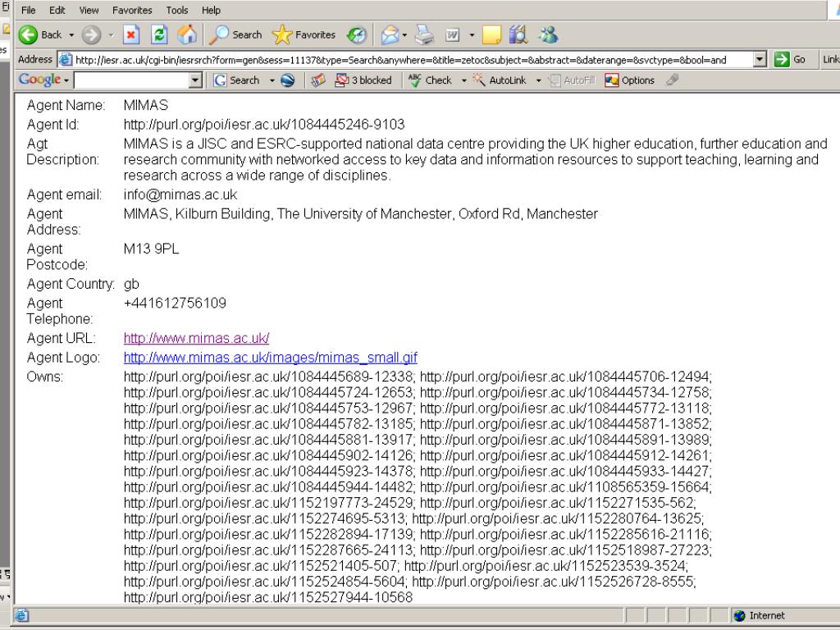Click the Google toolbar globe icon
The image size is (840, 630).
coord(288,80)
